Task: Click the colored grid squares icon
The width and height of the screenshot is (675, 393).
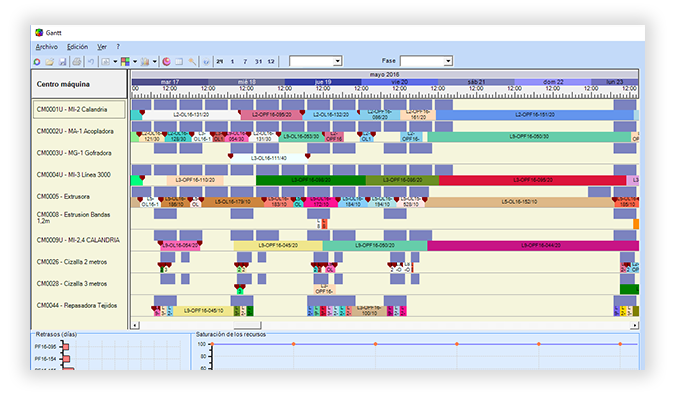Action: [125, 62]
